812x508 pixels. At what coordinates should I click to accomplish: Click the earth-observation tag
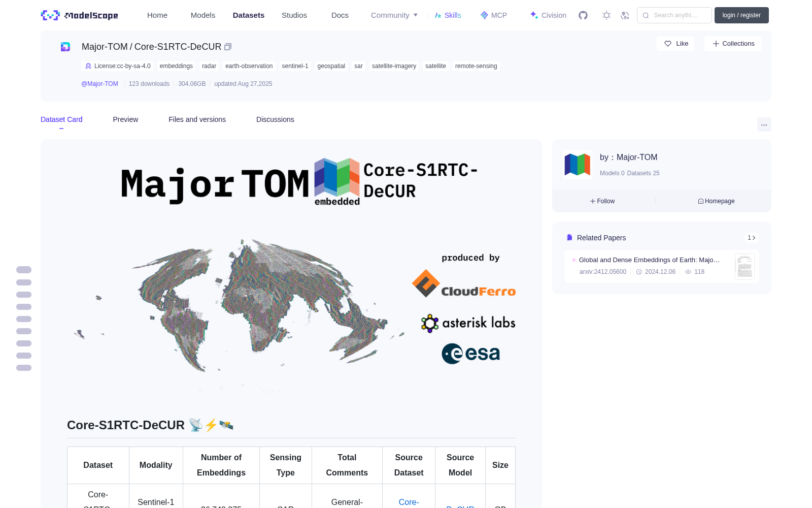(x=249, y=66)
